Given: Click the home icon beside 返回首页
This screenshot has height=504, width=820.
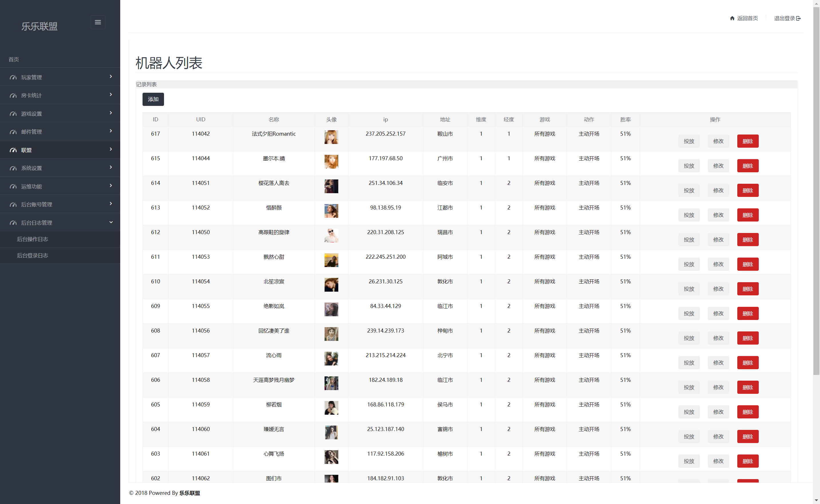Looking at the screenshot, I should [732, 18].
